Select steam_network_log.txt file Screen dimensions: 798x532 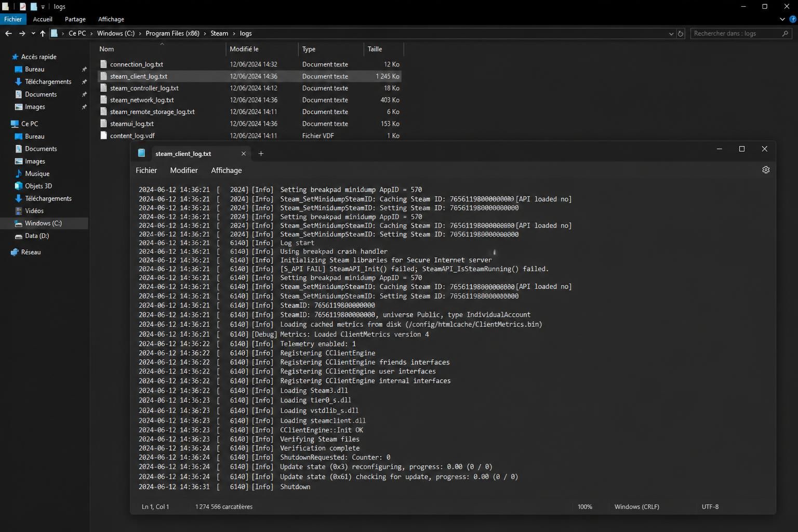[x=249, y=100]
